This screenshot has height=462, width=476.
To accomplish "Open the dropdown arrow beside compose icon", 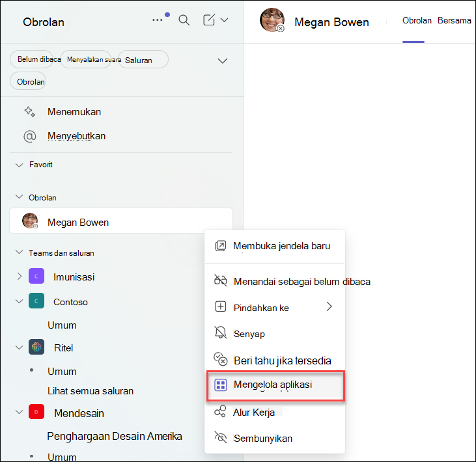I will (225, 20).
